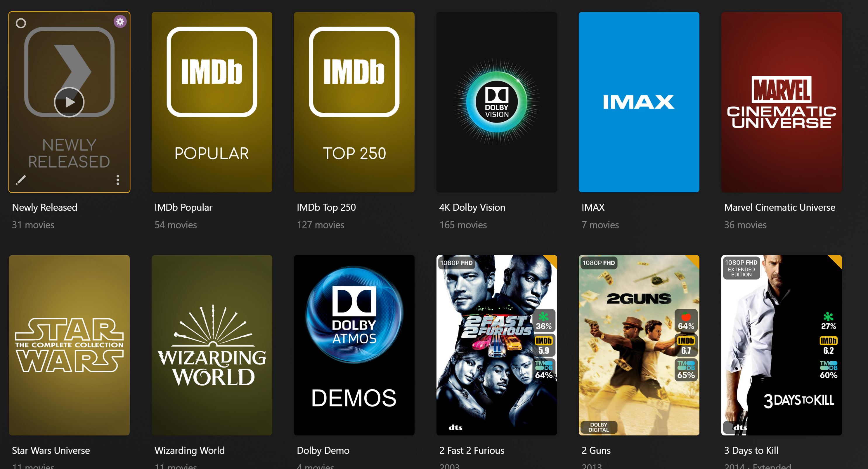The height and width of the screenshot is (469, 868).
Task: Open the 4K Dolby Vision title link
Action: click(x=472, y=208)
